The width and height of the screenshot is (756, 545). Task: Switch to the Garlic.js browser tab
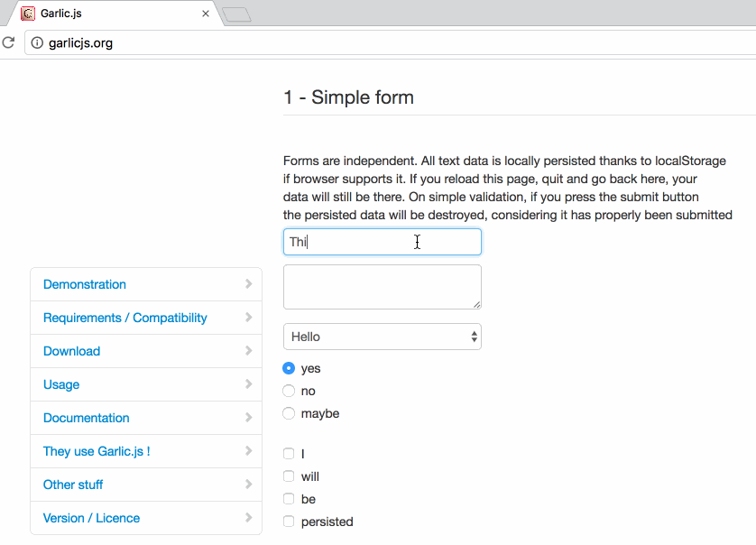pyautogui.click(x=108, y=14)
